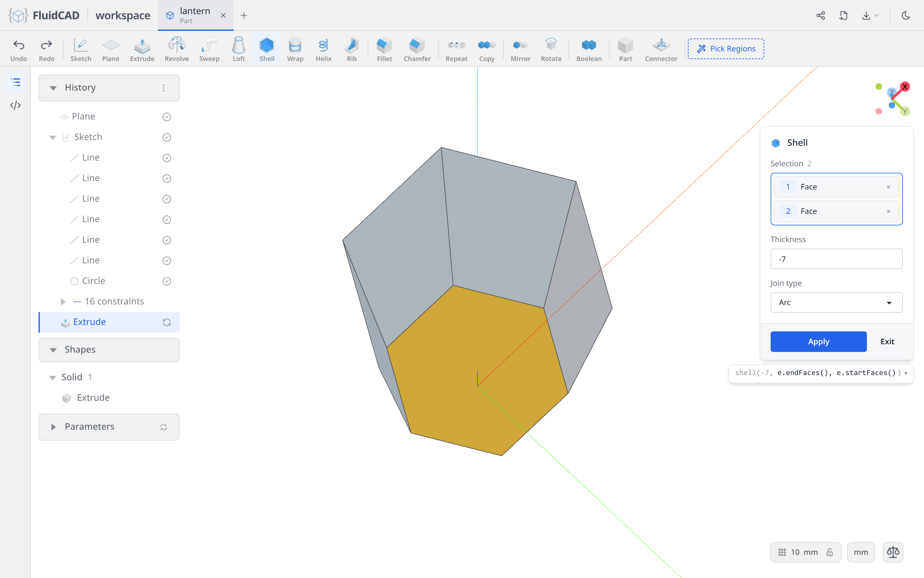
Task: Click the Part tool in toolbar
Action: pyautogui.click(x=625, y=50)
